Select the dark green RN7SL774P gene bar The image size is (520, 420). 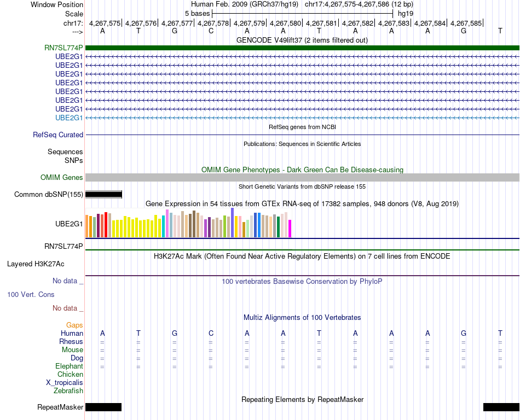tap(302, 48)
